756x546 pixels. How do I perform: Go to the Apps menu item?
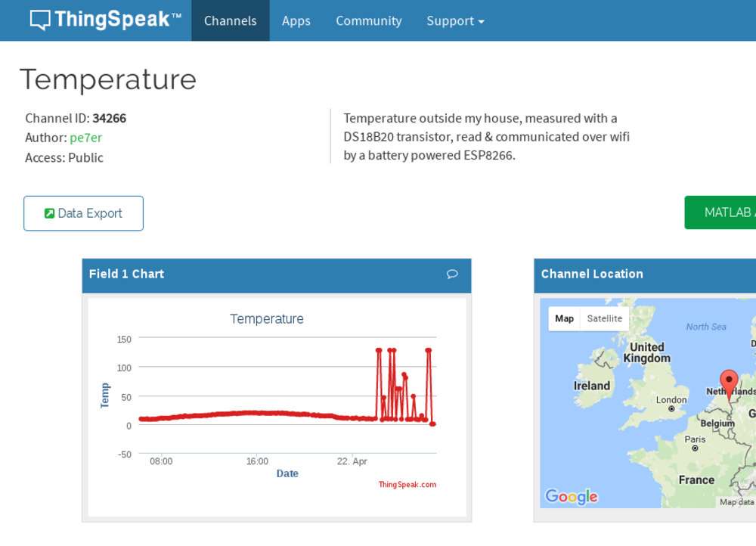click(x=296, y=21)
